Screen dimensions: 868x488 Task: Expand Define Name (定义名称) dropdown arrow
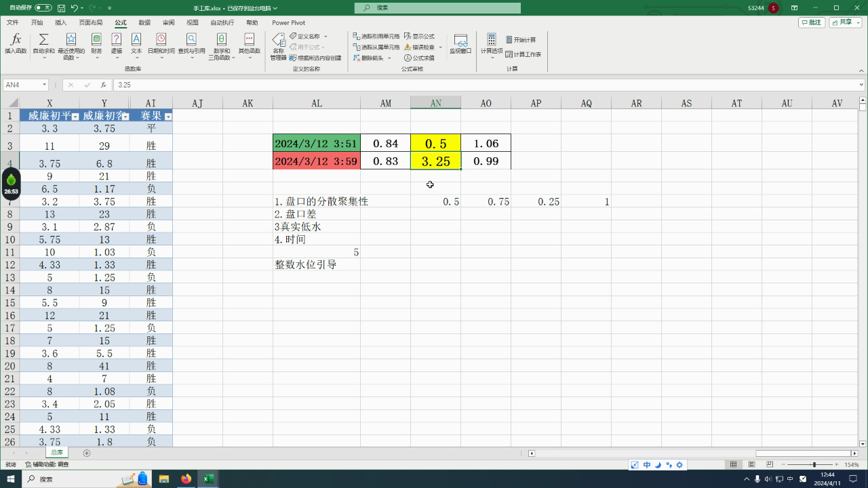pyautogui.click(x=325, y=36)
